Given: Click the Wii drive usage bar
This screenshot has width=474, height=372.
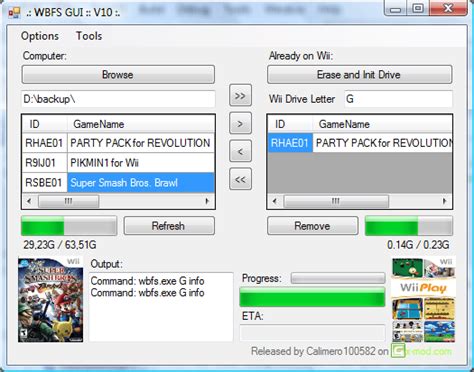Looking at the screenshot, I should click(409, 226).
